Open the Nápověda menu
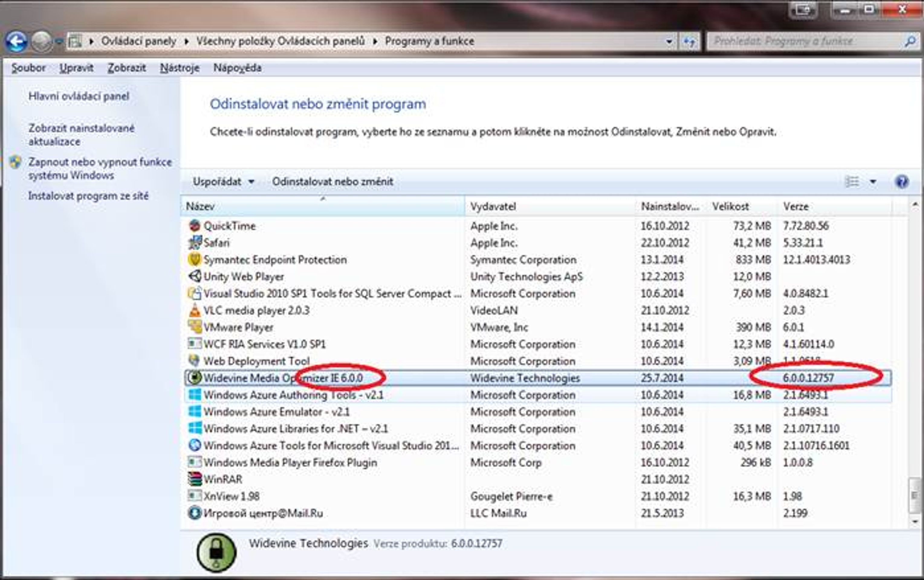Screen dimensions: 924x580 pyautogui.click(x=237, y=68)
